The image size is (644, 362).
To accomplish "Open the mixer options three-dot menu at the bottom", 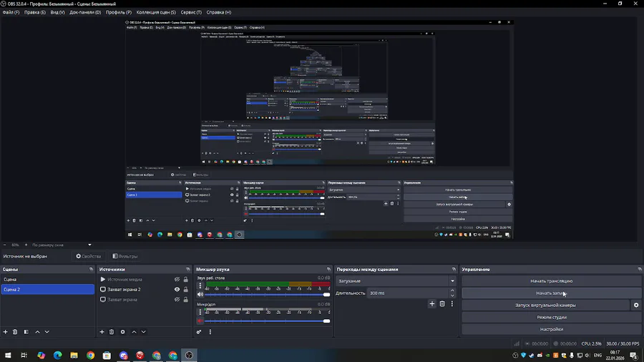I will pyautogui.click(x=210, y=332).
